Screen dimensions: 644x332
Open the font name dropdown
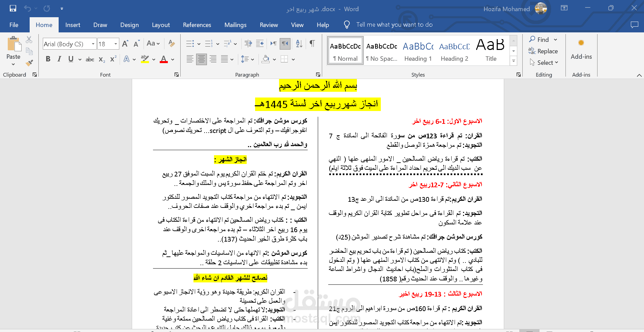[93, 44]
